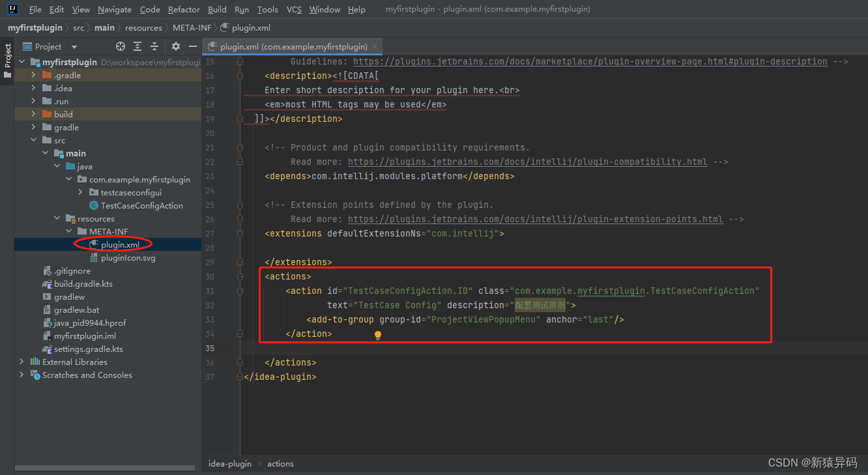Image resolution: width=868 pixels, height=475 pixels.
Task: Close the plugin.xml editor tab
Action: [375, 47]
